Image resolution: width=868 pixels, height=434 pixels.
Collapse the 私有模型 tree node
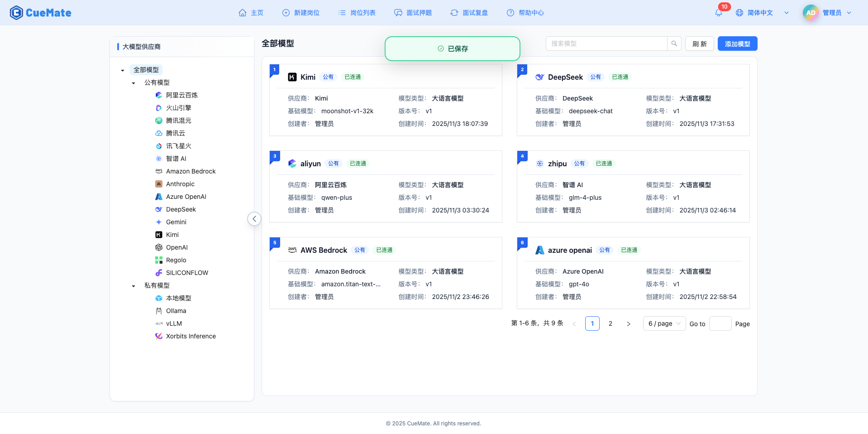133,285
